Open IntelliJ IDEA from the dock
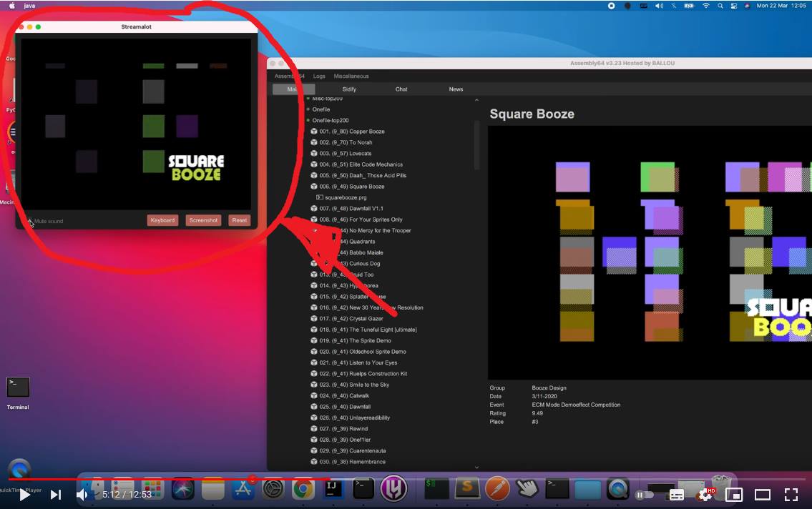This screenshot has width=812, height=509. click(x=333, y=489)
